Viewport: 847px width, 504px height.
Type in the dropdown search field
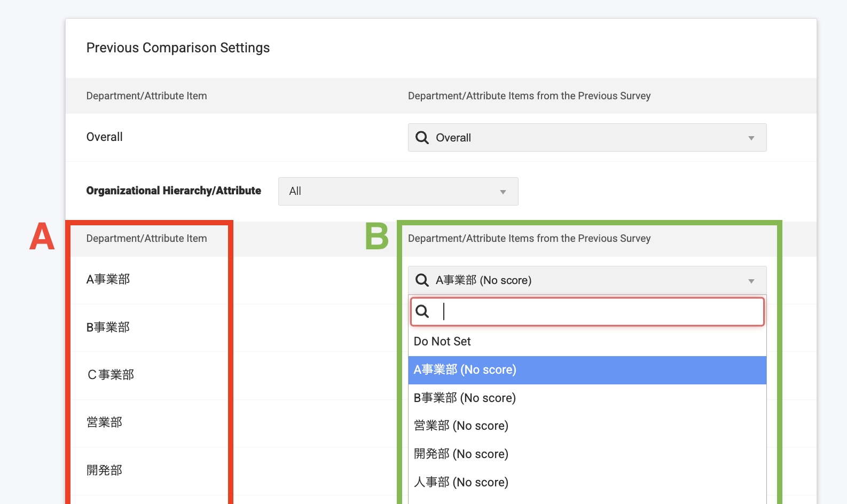598,312
